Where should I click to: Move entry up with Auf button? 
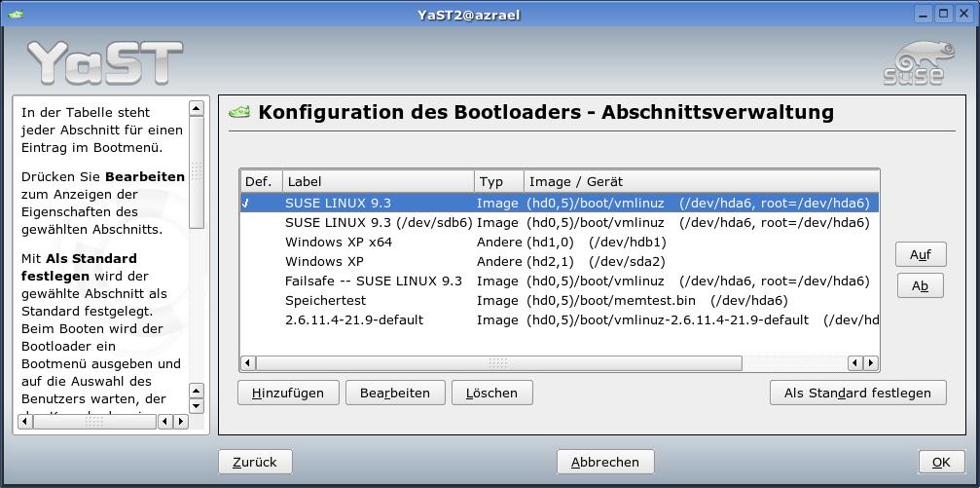[921, 254]
